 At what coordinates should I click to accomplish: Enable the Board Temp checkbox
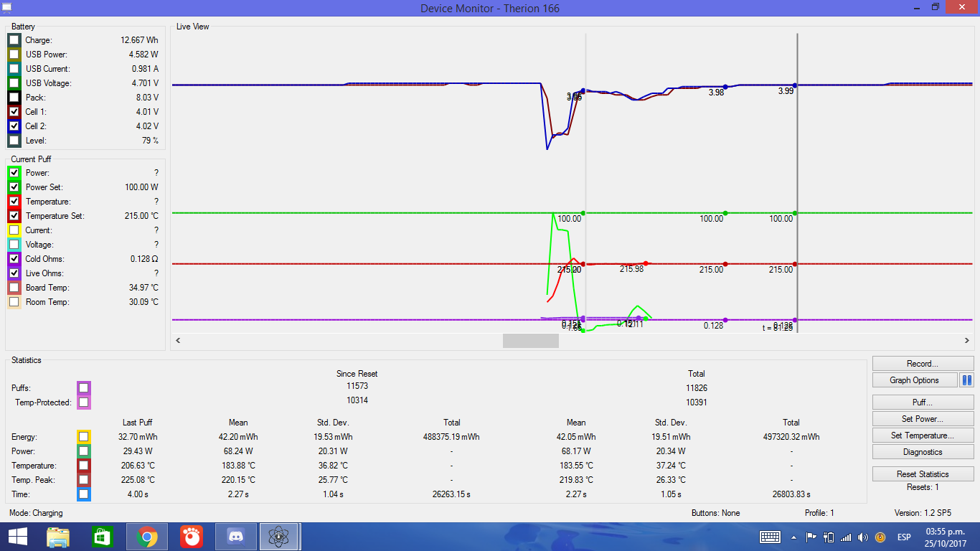click(14, 288)
